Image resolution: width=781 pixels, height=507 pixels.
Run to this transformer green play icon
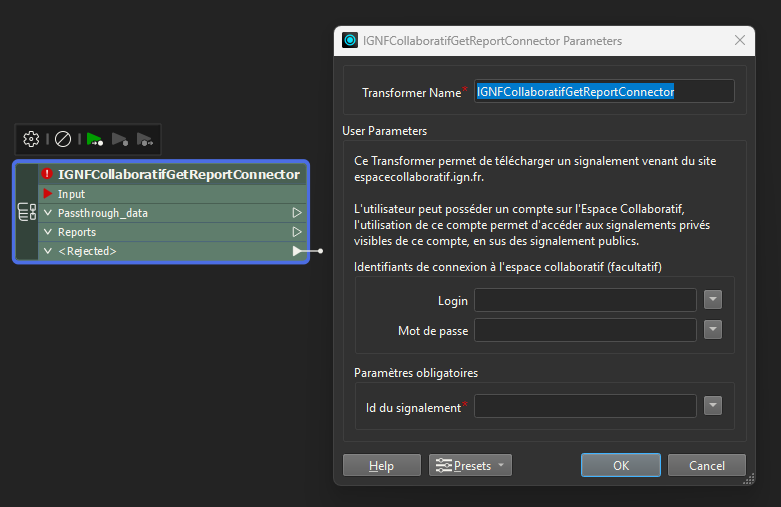click(x=95, y=139)
